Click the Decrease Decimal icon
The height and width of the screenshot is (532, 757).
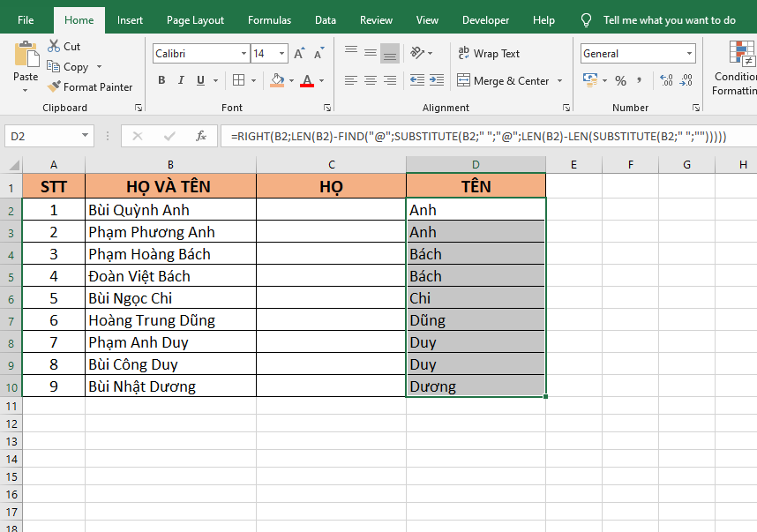686,80
